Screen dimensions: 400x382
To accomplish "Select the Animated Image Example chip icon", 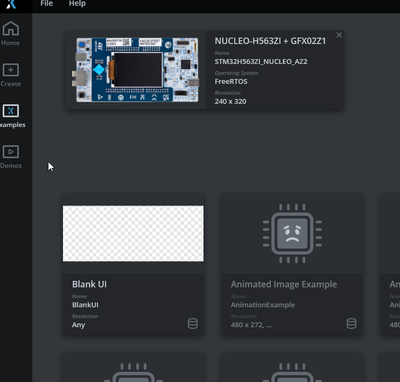I will 292,233.
